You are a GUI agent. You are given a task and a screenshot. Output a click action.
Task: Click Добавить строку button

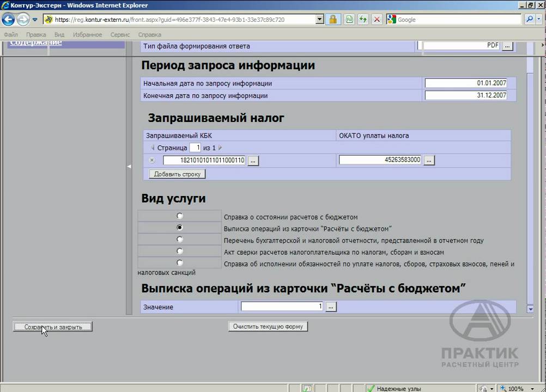[x=177, y=174]
